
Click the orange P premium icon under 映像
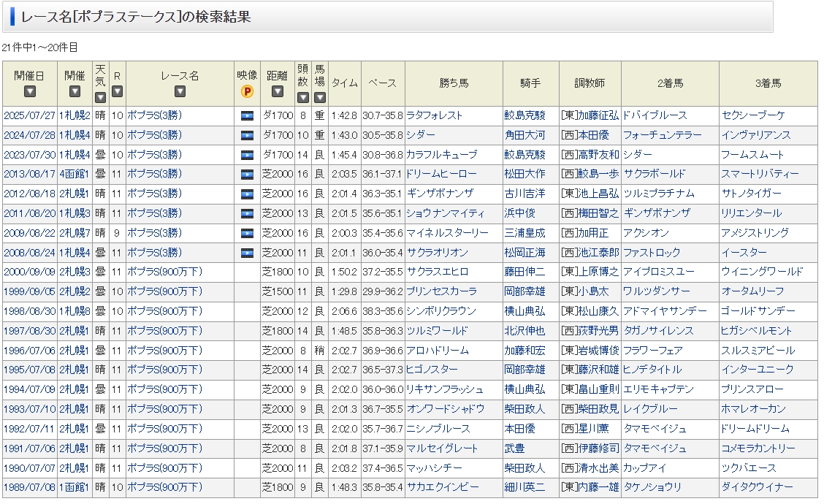coord(247,91)
